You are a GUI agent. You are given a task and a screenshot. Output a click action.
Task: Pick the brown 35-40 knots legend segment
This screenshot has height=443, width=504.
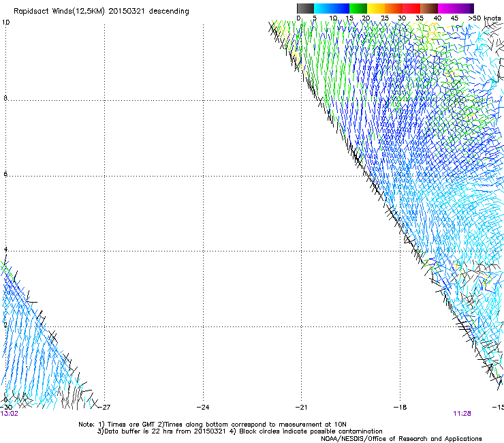pos(429,8)
